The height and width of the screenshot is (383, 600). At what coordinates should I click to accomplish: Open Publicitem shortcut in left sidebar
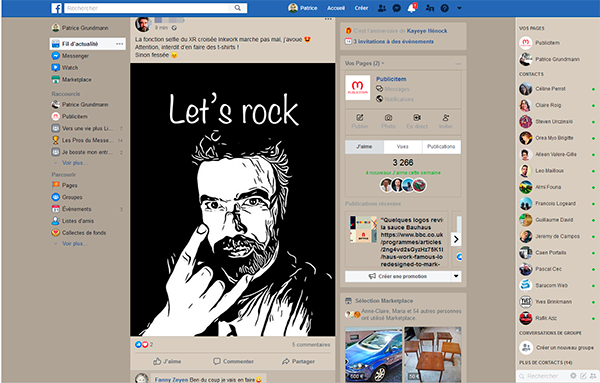(x=70, y=116)
